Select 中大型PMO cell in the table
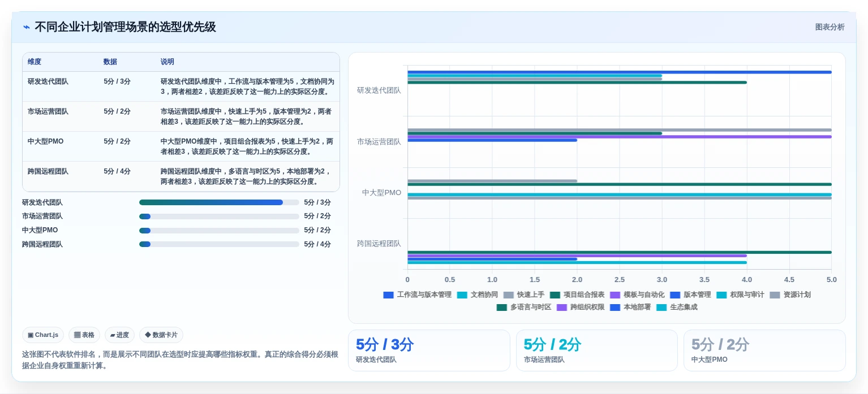Screen dimensions: 868x394 point(46,141)
